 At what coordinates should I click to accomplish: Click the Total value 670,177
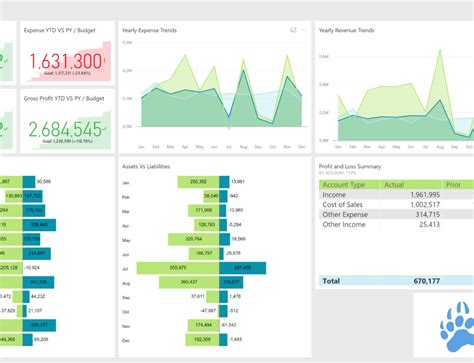(427, 281)
